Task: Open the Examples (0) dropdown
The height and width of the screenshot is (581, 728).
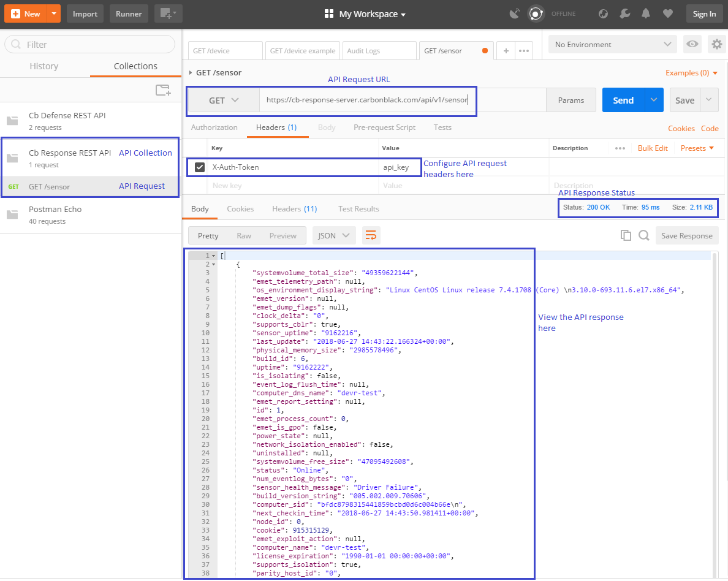Action: pyautogui.click(x=691, y=73)
